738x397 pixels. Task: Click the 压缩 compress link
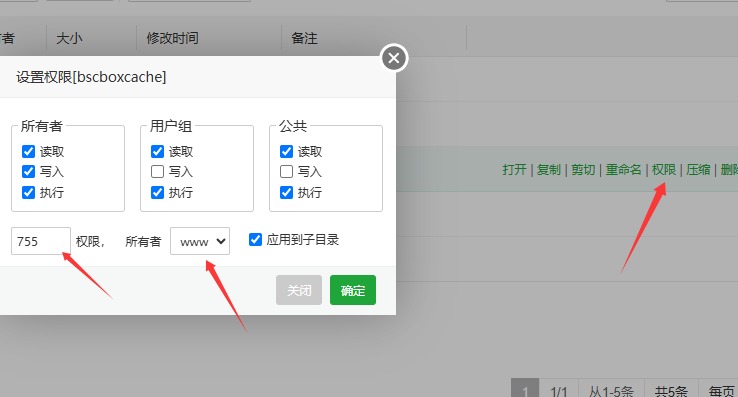coord(698,170)
